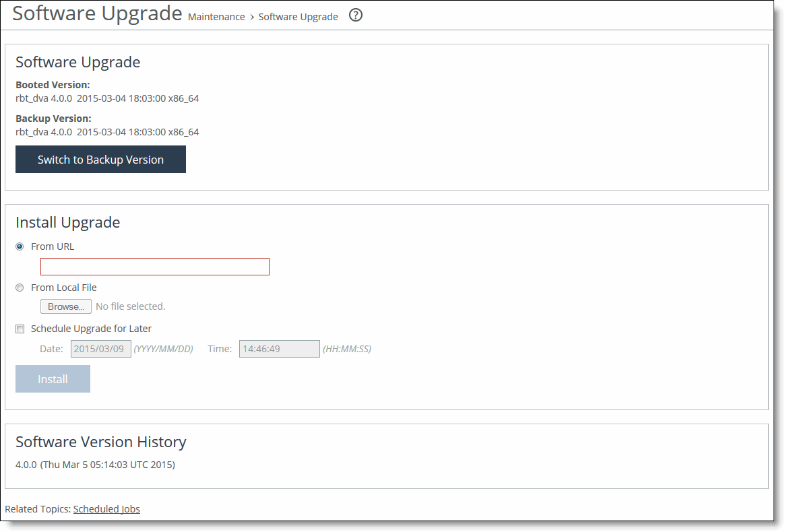This screenshot has height=532, width=785.
Task: Click the history entry 4.0.0 Thu Mar 5
Action: pyautogui.click(x=95, y=465)
